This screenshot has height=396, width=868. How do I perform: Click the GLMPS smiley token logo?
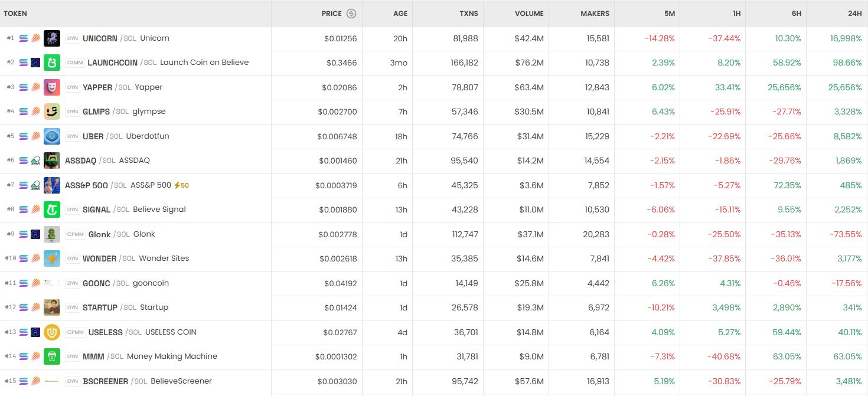(52, 112)
